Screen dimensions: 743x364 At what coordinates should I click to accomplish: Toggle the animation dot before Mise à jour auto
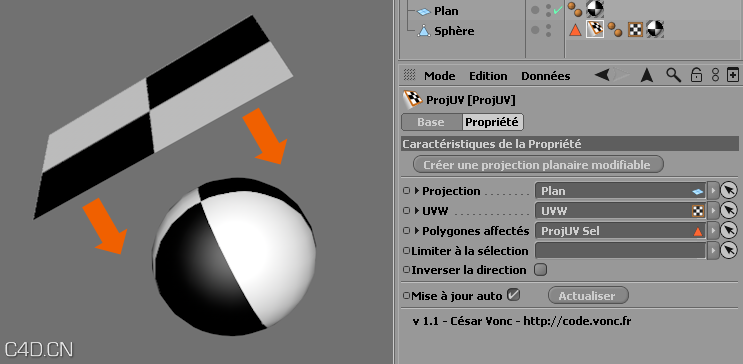point(406,295)
